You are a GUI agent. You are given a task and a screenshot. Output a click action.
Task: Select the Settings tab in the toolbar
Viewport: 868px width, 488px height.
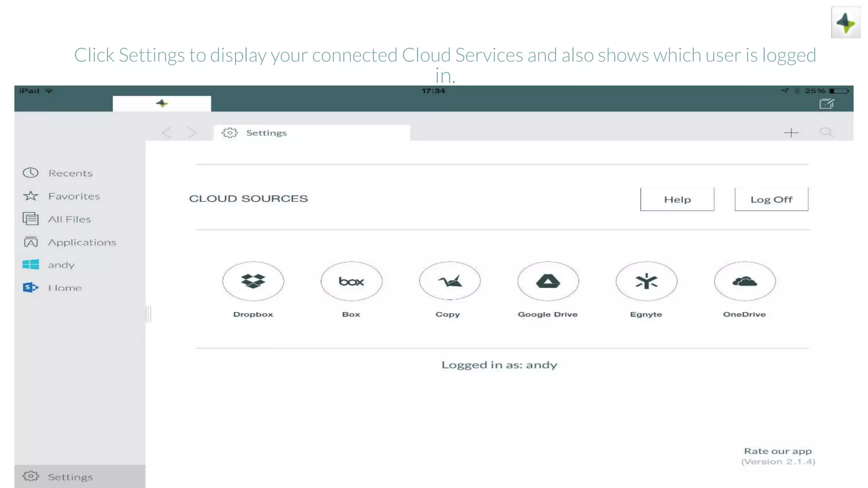click(x=312, y=133)
